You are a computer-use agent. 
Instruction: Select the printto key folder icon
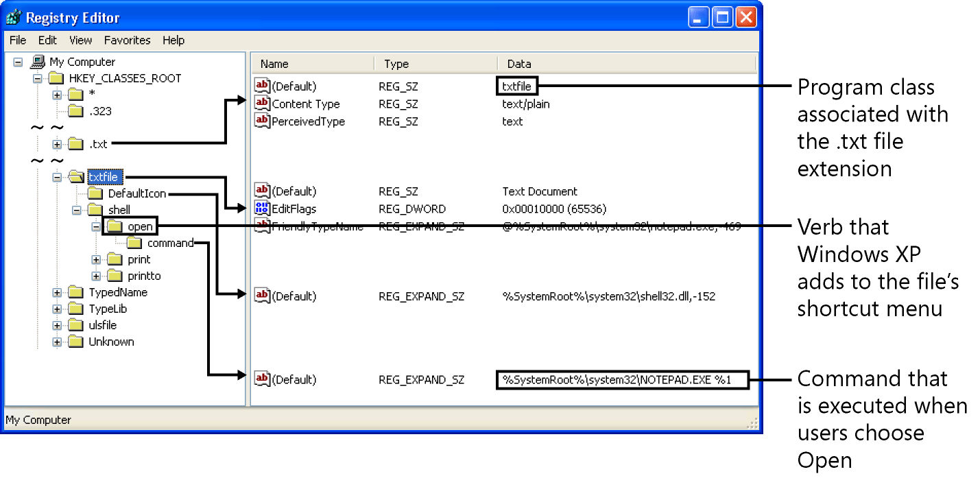[x=115, y=276]
